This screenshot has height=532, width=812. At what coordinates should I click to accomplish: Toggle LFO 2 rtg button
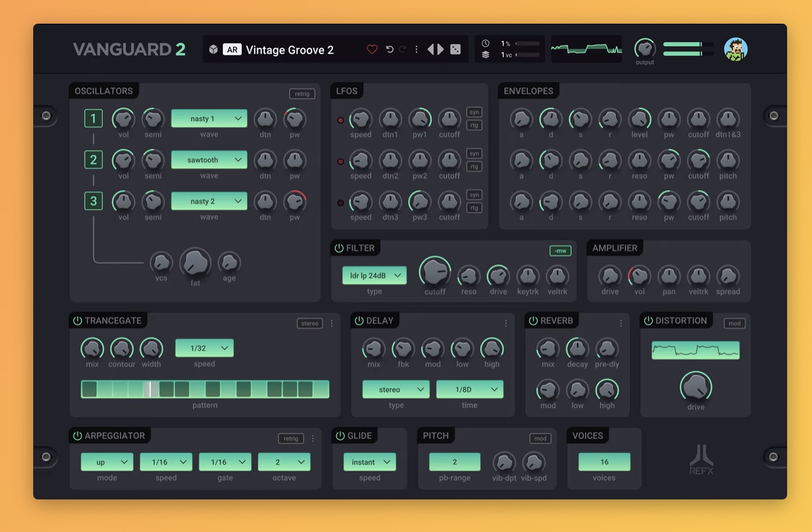tap(474, 166)
